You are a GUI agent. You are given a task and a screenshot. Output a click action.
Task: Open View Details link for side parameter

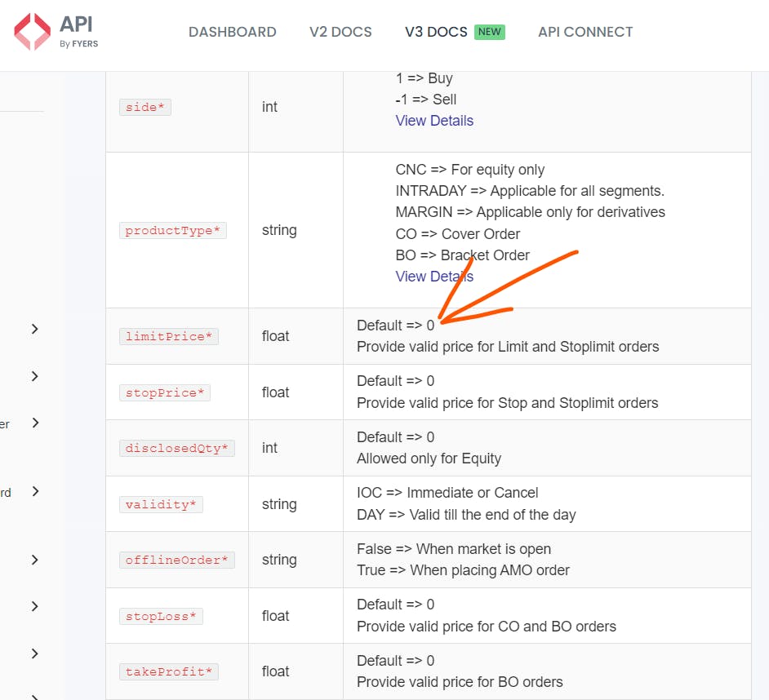434,121
